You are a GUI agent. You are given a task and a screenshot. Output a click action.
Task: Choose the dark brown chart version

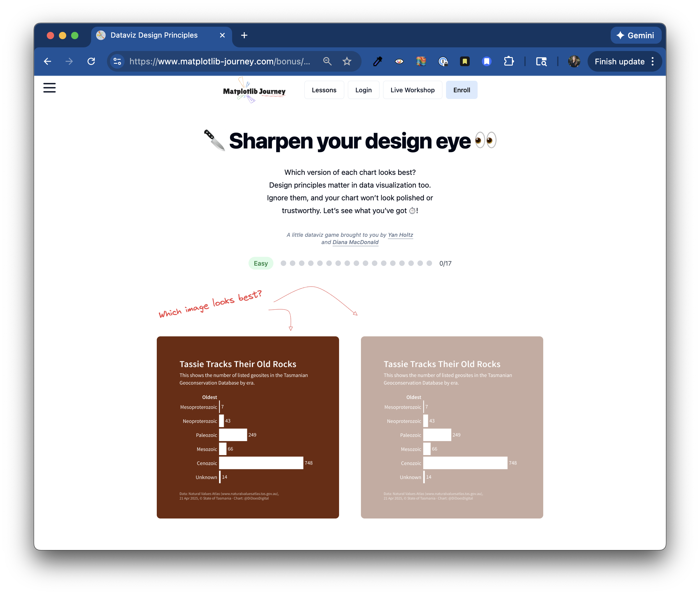pos(247,427)
